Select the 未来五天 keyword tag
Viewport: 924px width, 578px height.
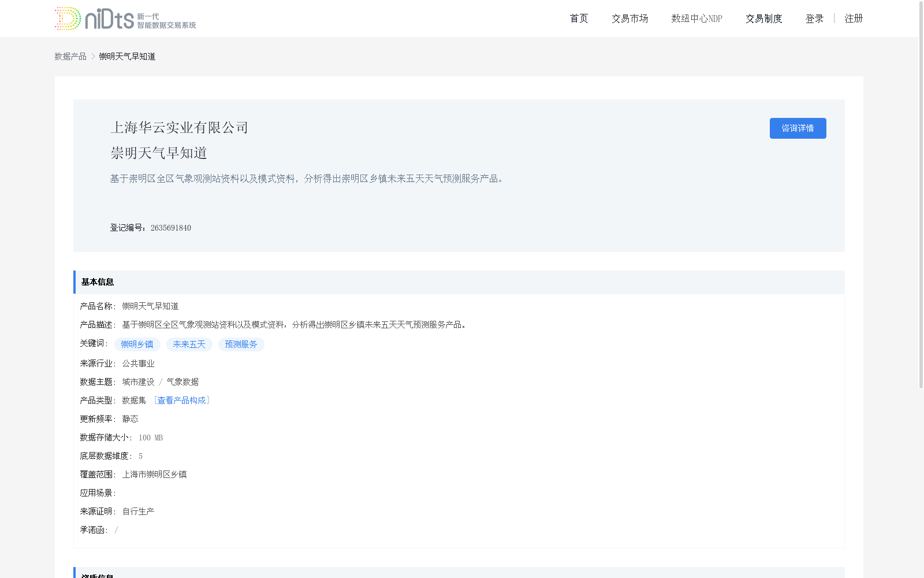[189, 344]
